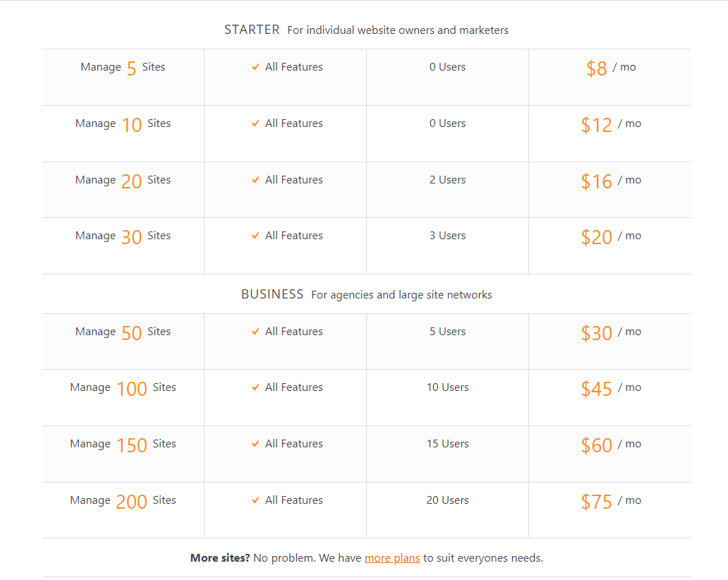Click the STARTER section heading
728x580 pixels.
[252, 30]
